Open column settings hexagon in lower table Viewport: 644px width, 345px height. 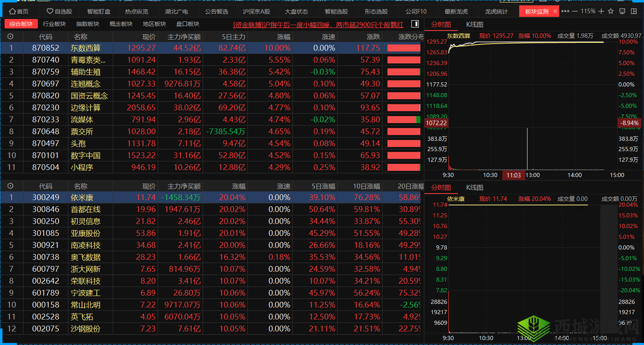click(10, 186)
